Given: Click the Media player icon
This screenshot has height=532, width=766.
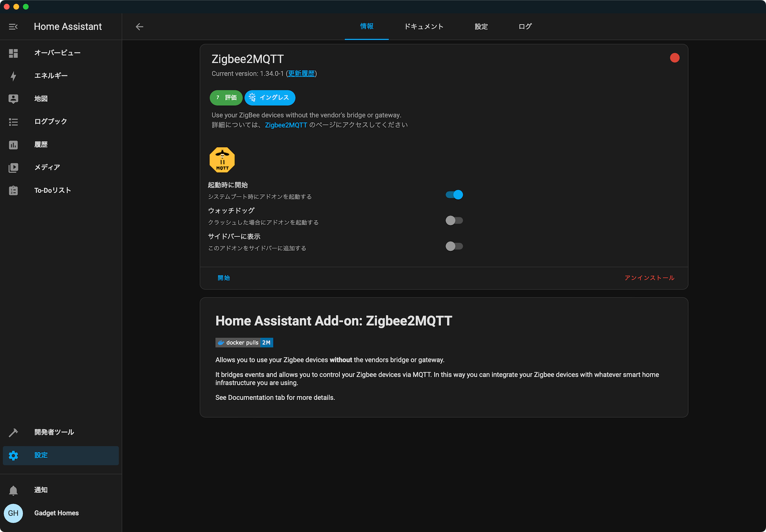Looking at the screenshot, I should click(13, 167).
